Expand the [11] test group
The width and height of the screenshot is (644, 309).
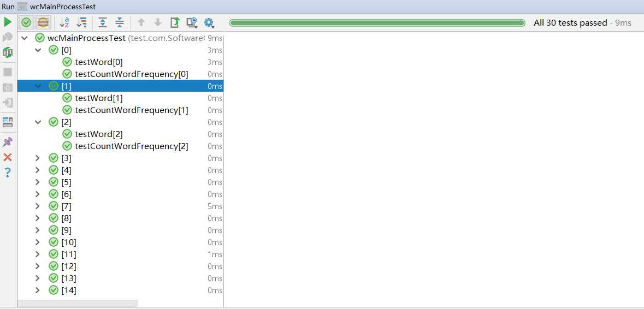38,254
